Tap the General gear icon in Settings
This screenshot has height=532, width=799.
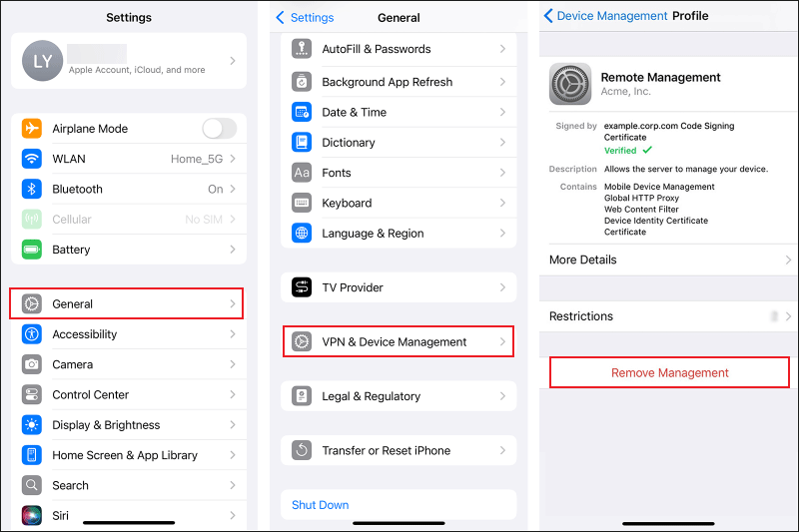(32, 303)
